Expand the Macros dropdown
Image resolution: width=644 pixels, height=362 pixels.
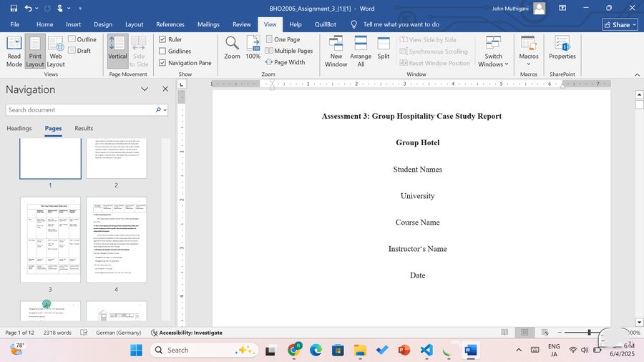(x=529, y=64)
